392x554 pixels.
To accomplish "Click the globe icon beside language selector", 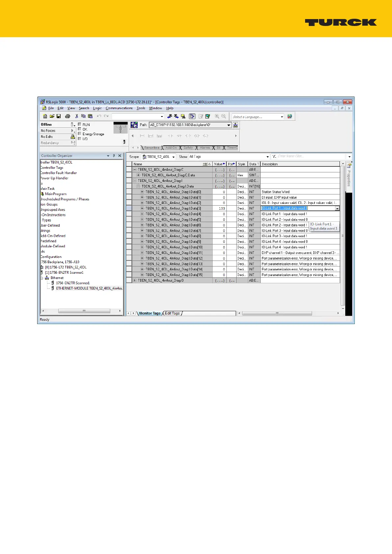I will click(x=290, y=116).
